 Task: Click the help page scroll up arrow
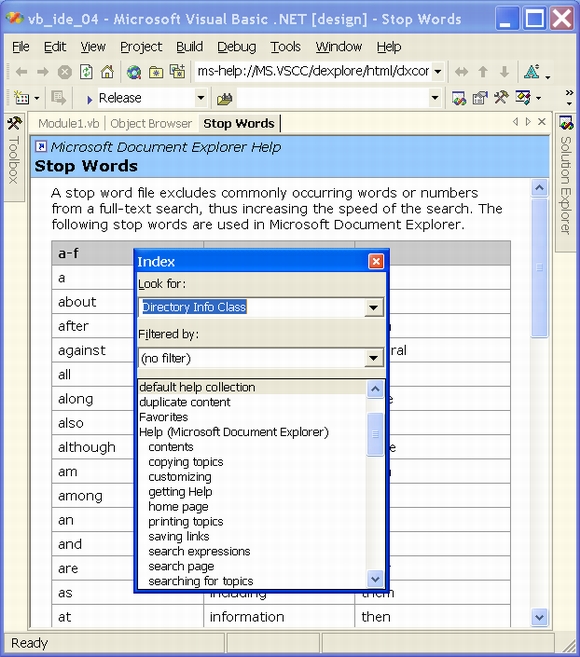point(540,188)
